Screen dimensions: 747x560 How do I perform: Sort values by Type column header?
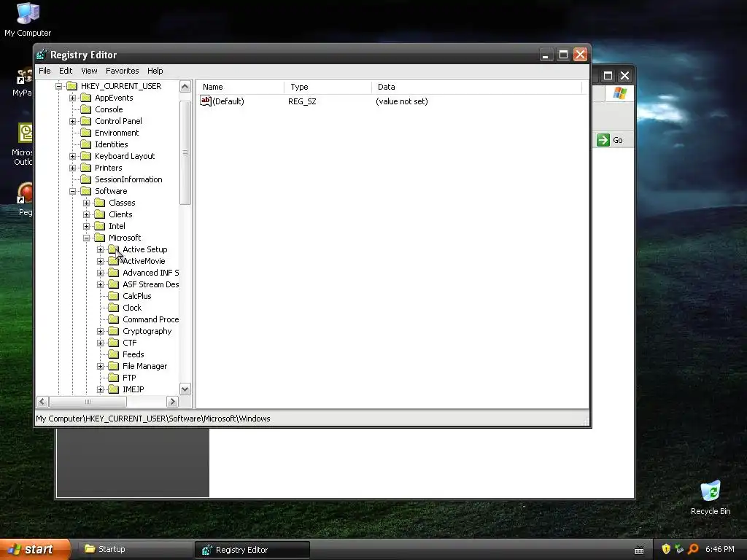[x=328, y=87]
